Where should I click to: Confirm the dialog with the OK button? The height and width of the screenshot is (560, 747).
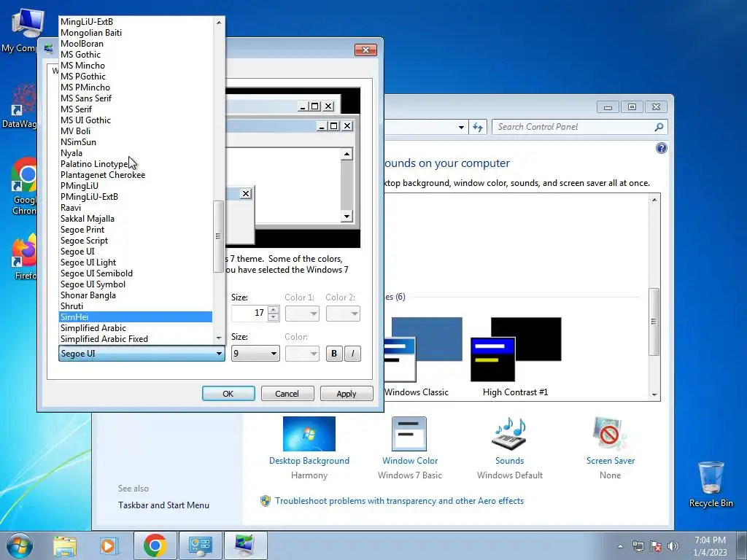click(x=228, y=393)
